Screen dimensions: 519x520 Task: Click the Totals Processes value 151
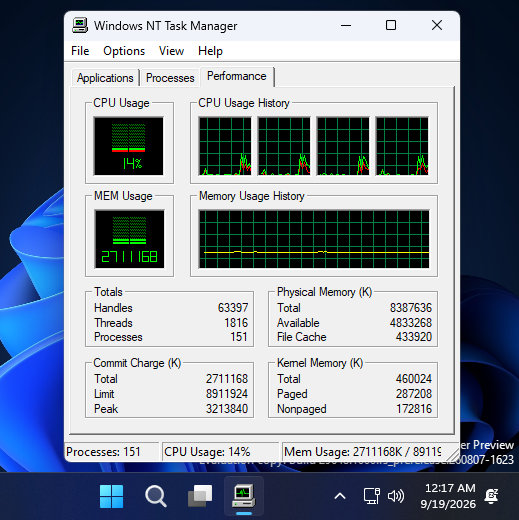tap(239, 337)
